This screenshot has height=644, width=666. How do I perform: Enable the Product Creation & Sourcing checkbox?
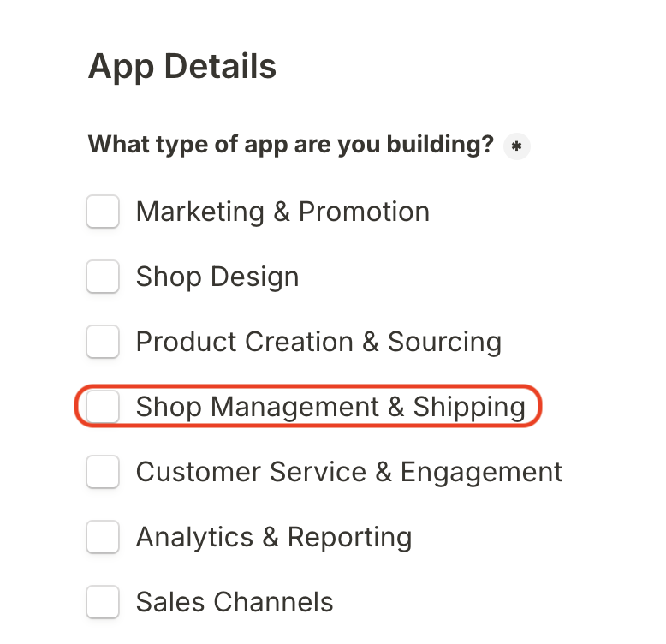click(x=103, y=342)
